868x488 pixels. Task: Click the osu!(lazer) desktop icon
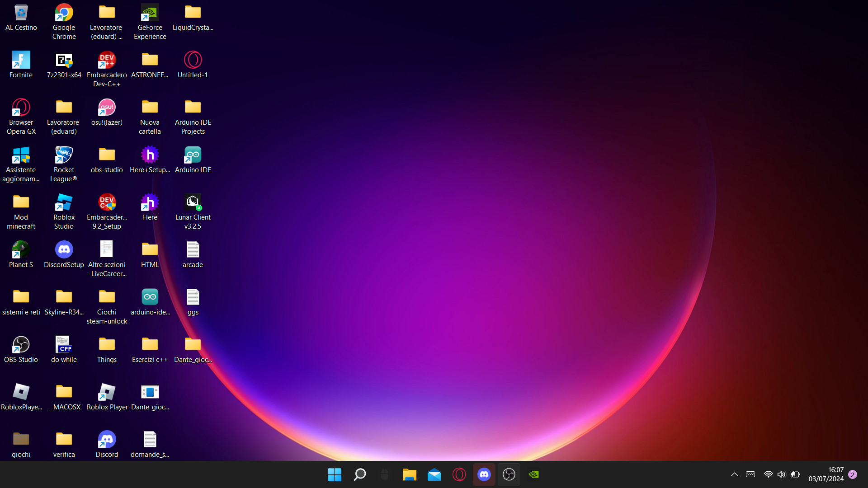pyautogui.click(x=107, y=108)
